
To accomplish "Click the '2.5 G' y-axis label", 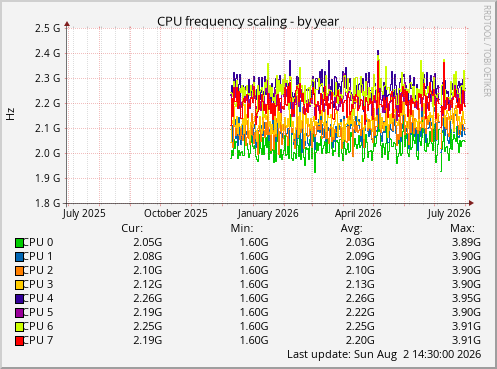I will point(48,28).
